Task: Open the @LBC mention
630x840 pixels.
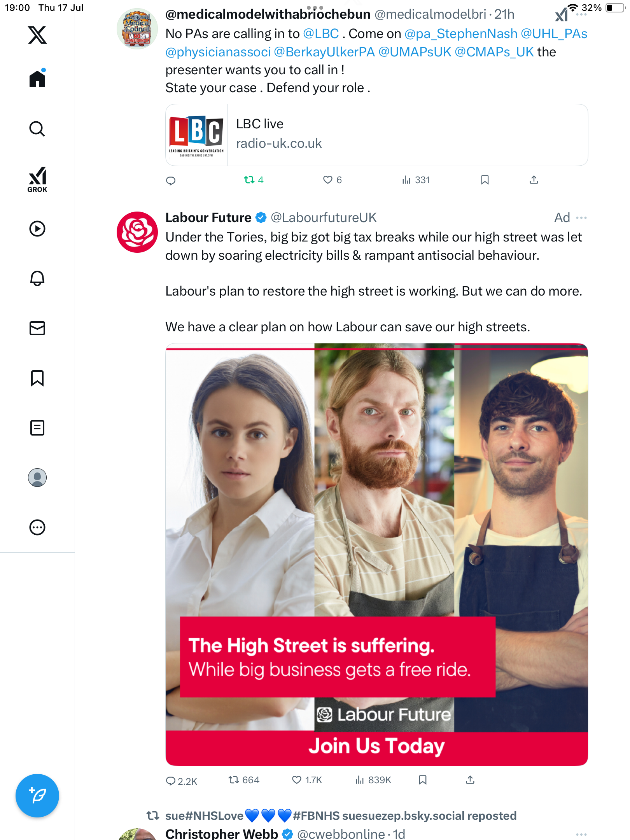Action: (x=321, y=34)
